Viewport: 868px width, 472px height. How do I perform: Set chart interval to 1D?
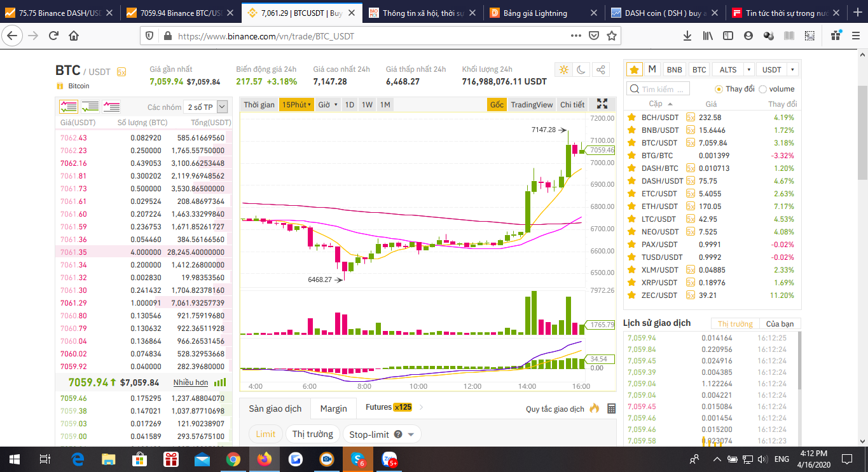(x=349, y=104)
